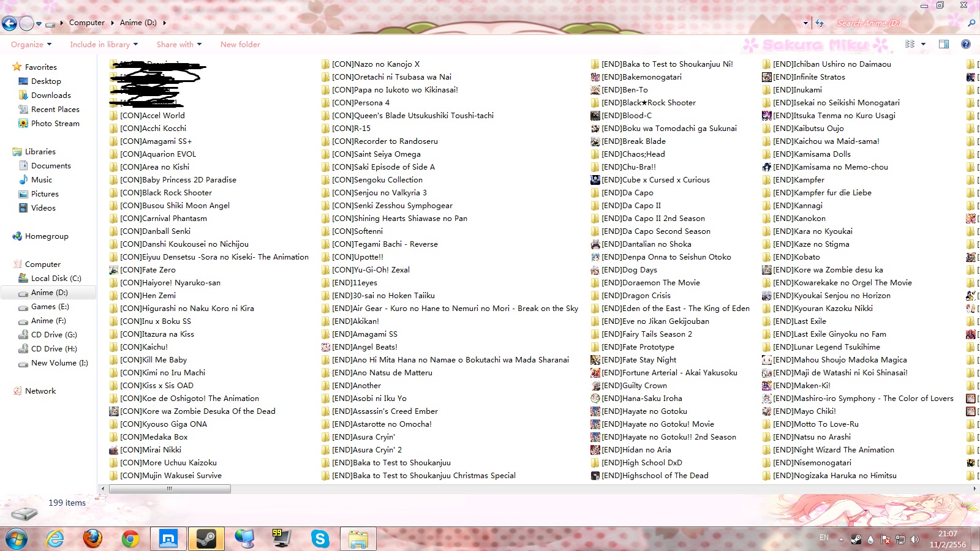Click the Steam icon in system tray
Viewport: 980px width, 551px height.
856,539
